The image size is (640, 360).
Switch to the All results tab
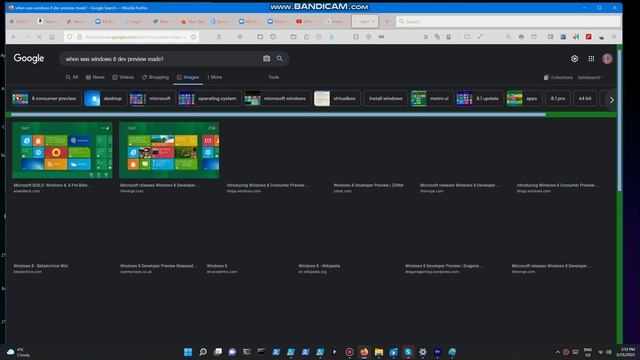coord(72,77)
